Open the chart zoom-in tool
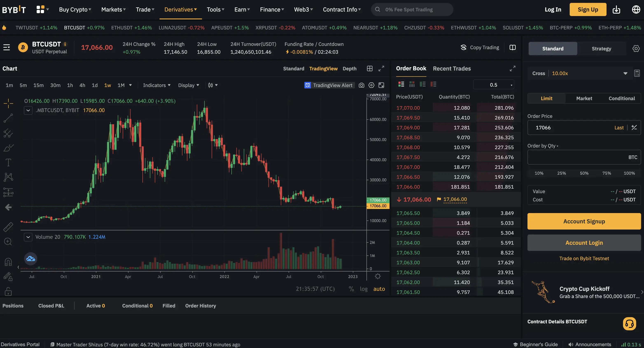 8,242
